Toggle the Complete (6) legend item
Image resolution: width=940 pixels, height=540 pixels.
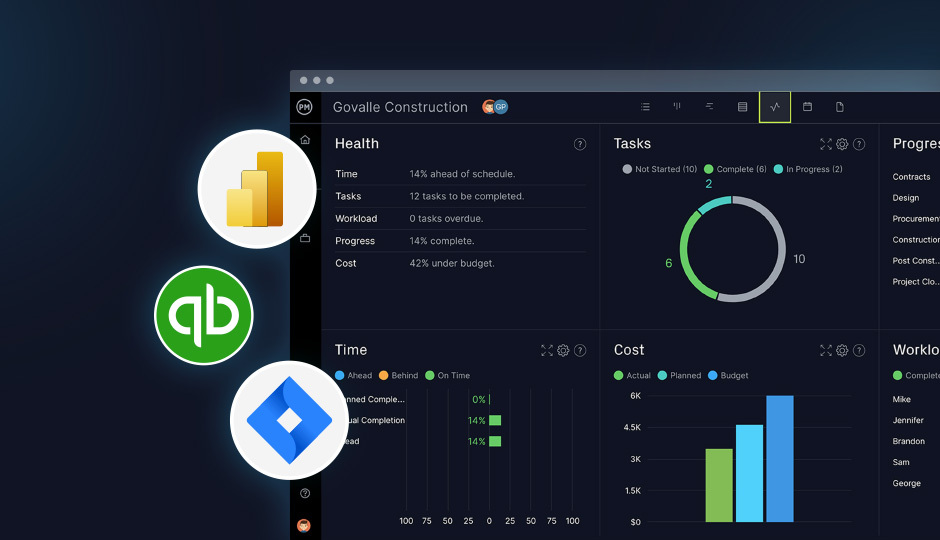pos(736,169)
